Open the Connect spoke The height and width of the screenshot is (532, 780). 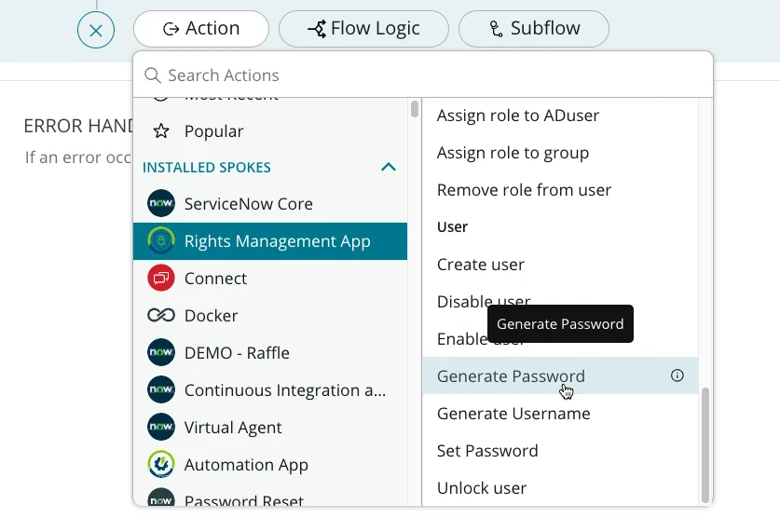pyautogui.click(x=270, y=279)
